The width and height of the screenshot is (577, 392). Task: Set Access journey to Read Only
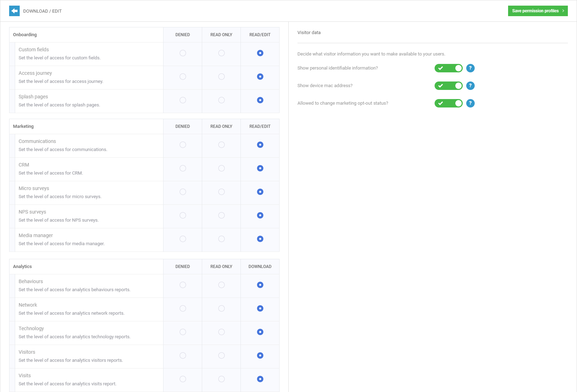coord(222,77)
